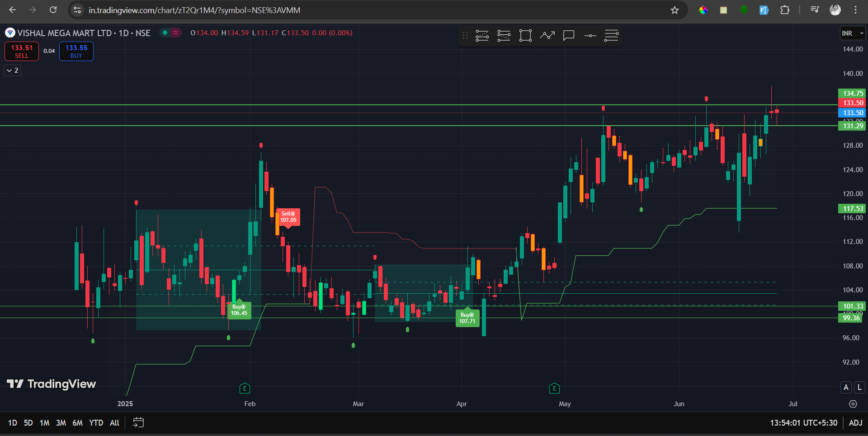Select the last favorites toolbar lines tool
868x436 pixels.
pyautogui.click(x=611, y=35)
